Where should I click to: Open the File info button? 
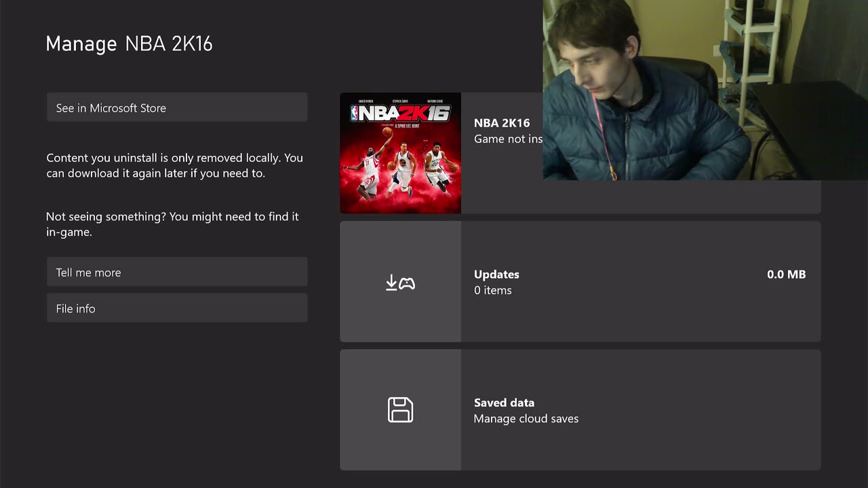tap(177, 308)
